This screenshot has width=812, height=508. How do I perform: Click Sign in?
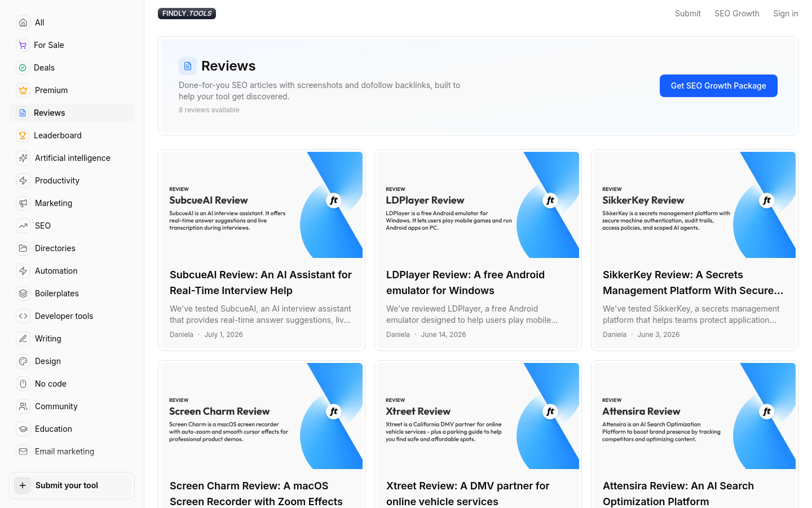click(x=785, y=14)
